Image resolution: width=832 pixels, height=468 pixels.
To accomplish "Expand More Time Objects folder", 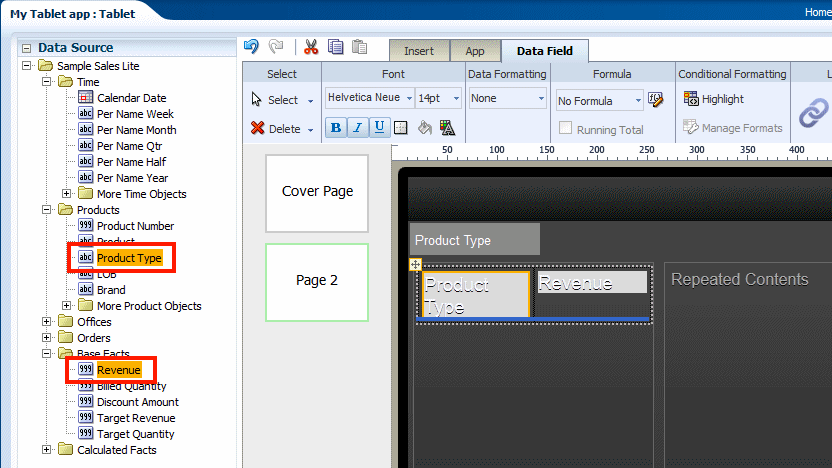I will click(x=66, y=194).
